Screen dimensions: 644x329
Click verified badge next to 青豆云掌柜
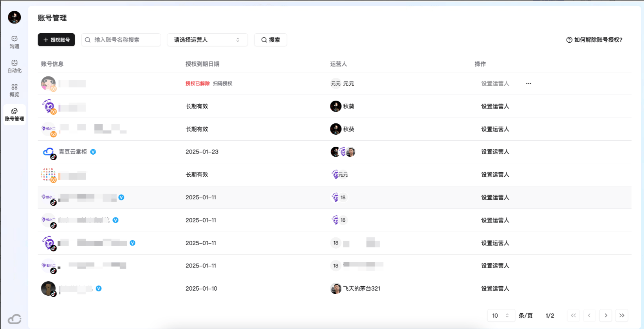[x=93, y=152]
